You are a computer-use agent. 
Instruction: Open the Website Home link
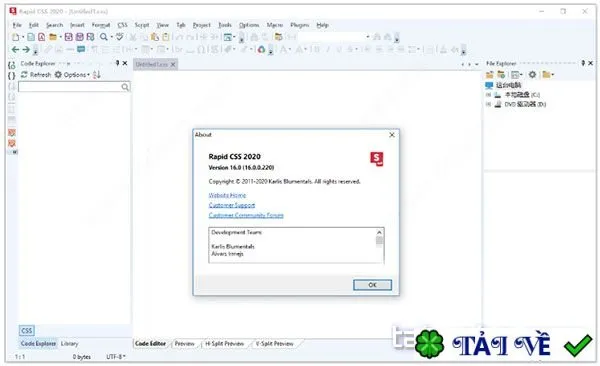(x=227, y=195)
